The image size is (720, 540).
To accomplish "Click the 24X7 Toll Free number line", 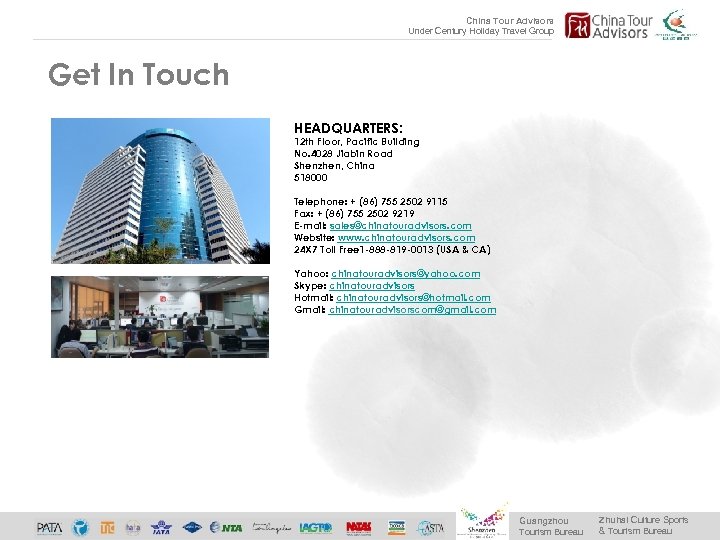I will coord(392,250).
